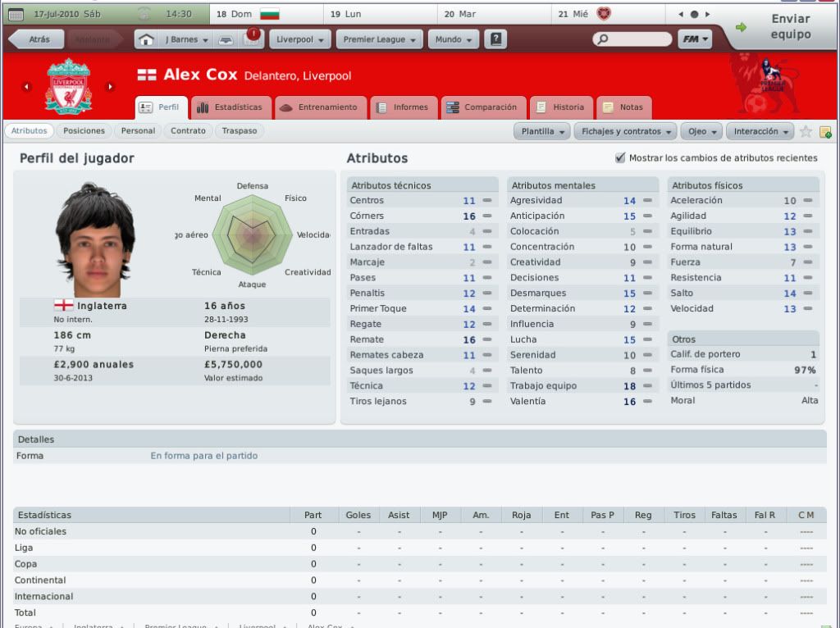Open the help question mark icon
This screenshot has width=840, height=628.
495,39
